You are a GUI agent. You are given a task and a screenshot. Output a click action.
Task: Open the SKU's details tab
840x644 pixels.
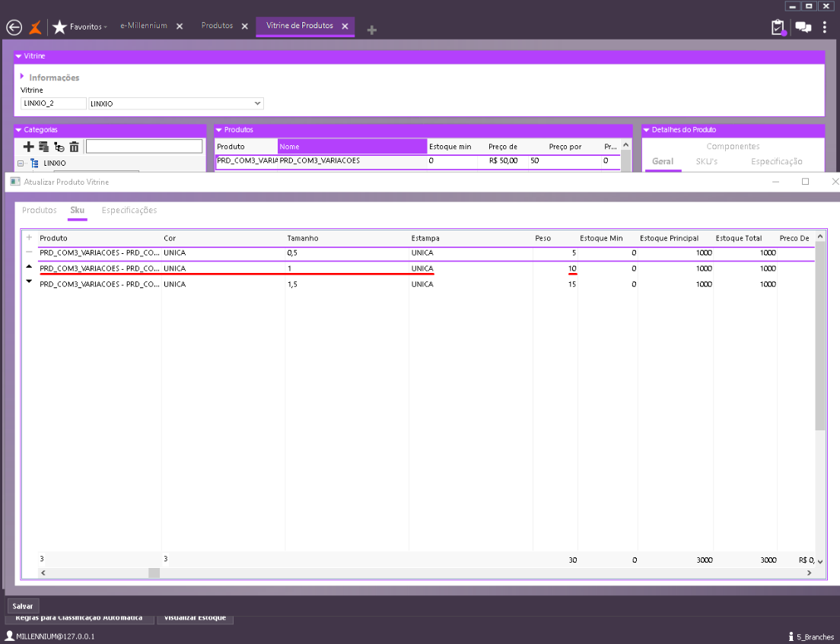coord(707,162)
